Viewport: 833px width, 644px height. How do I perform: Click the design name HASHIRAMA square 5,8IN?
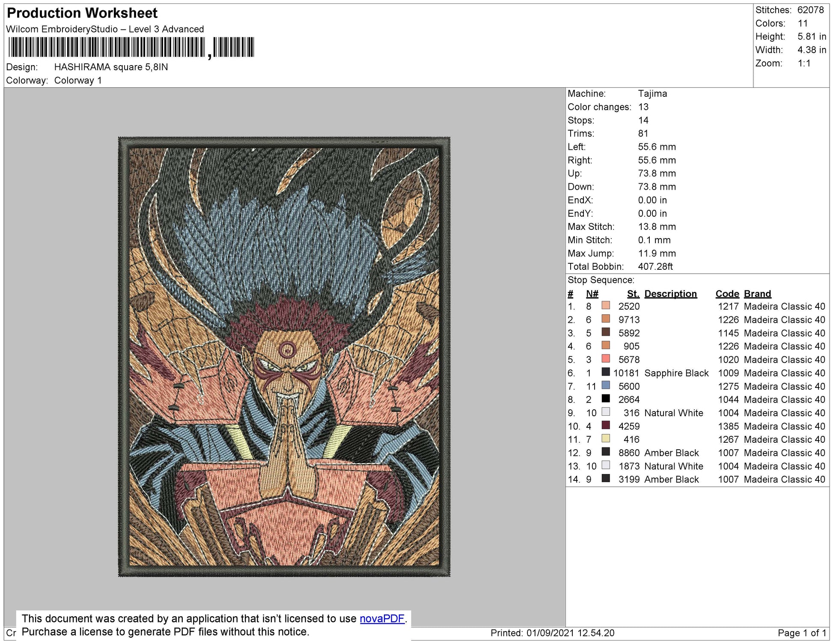pos(111,67)
